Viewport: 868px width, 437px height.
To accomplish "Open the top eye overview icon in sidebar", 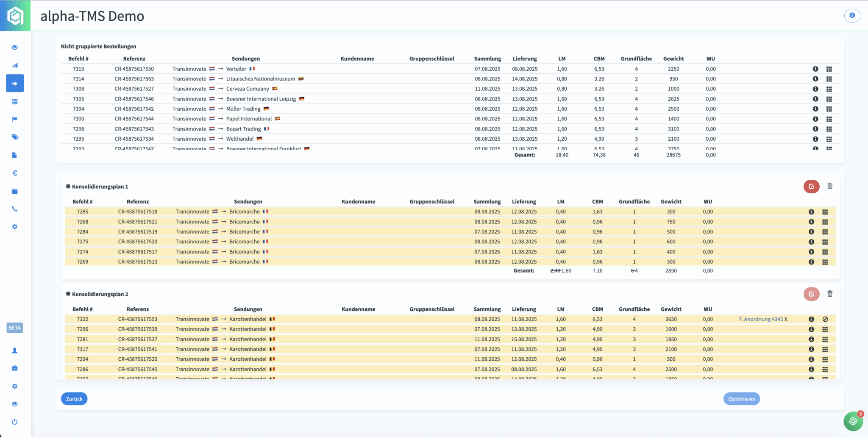I will click(x=15, y=47).
